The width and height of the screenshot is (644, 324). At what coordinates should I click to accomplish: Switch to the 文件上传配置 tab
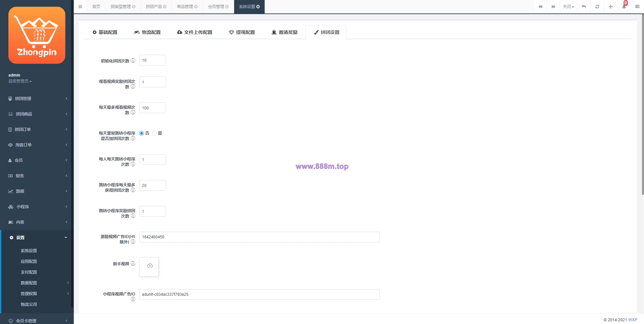[195, 32]
